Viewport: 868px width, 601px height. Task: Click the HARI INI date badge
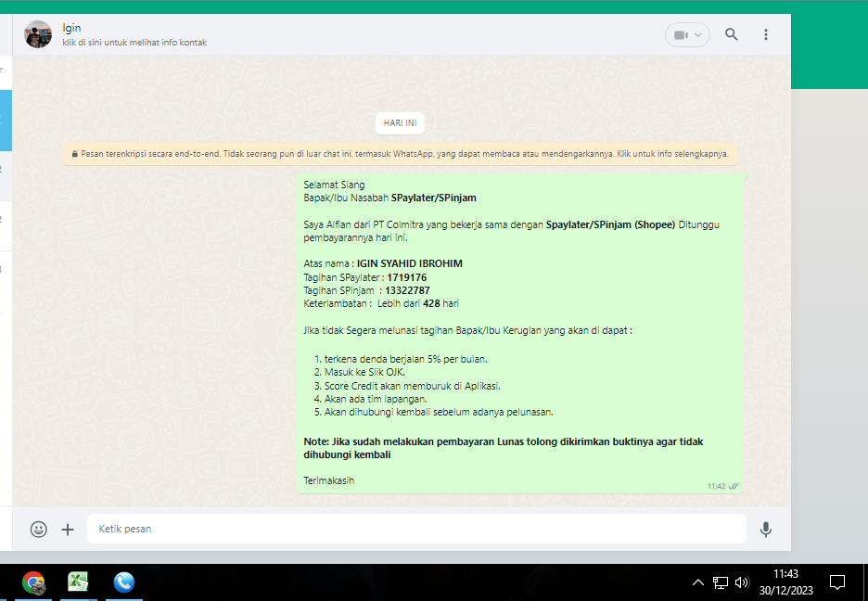pos(400,122)
